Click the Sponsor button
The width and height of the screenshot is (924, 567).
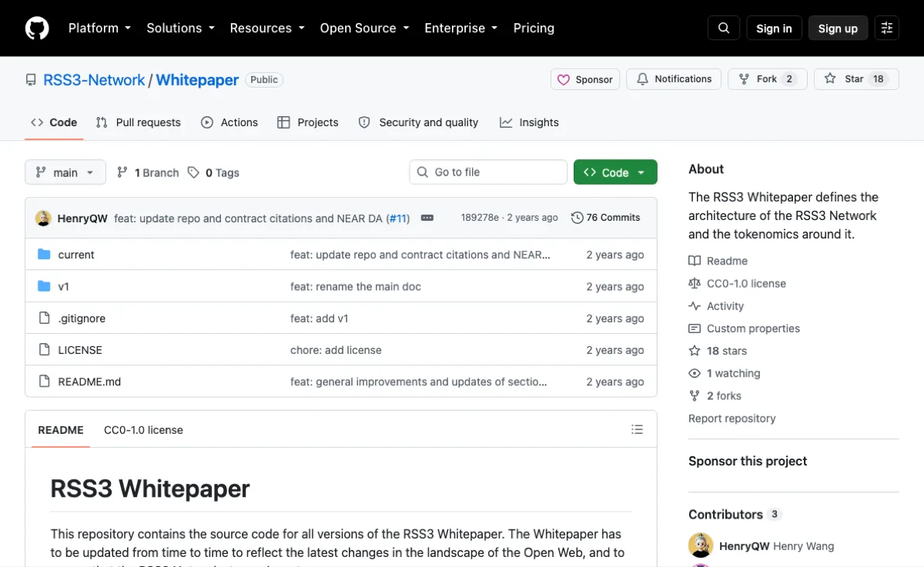point(585,79)
